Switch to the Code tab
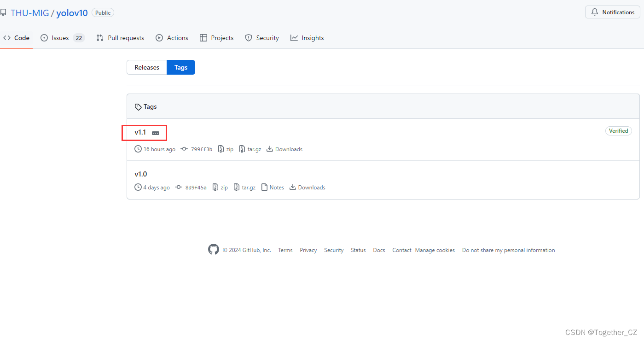 pyautogui.click(x=17, y=38)
